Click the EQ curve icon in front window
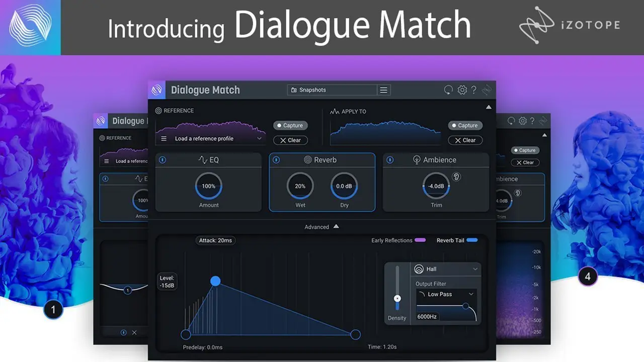This screenshot has height=362, width=644. [203, 160]
